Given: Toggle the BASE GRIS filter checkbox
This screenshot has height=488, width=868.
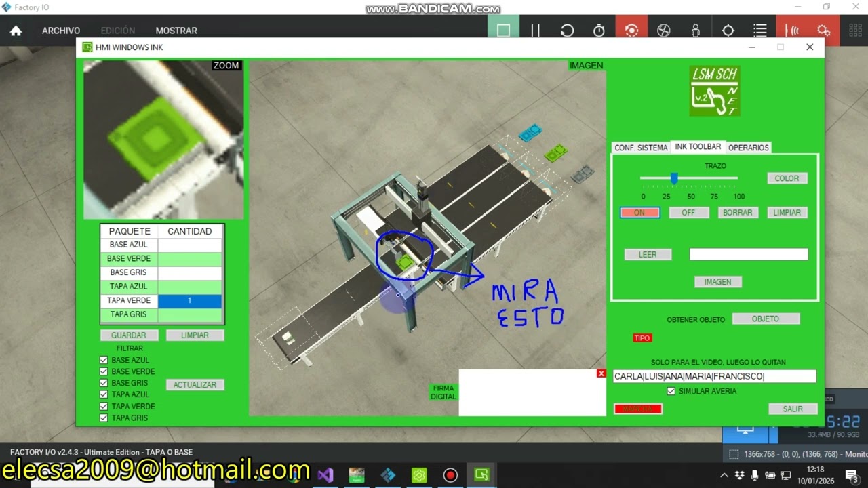Looking at the screenshot, I should 104,383.
